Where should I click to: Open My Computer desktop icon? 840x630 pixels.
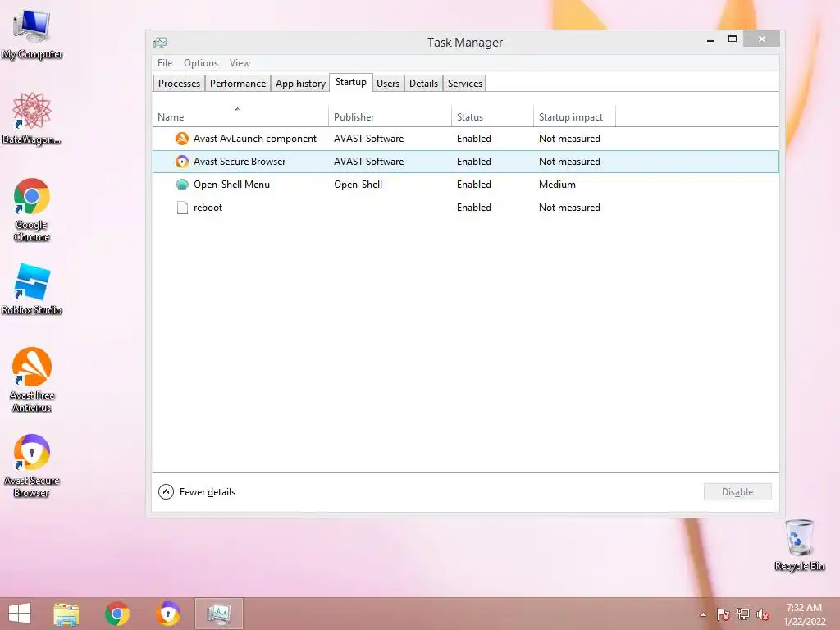click(32, 33)
